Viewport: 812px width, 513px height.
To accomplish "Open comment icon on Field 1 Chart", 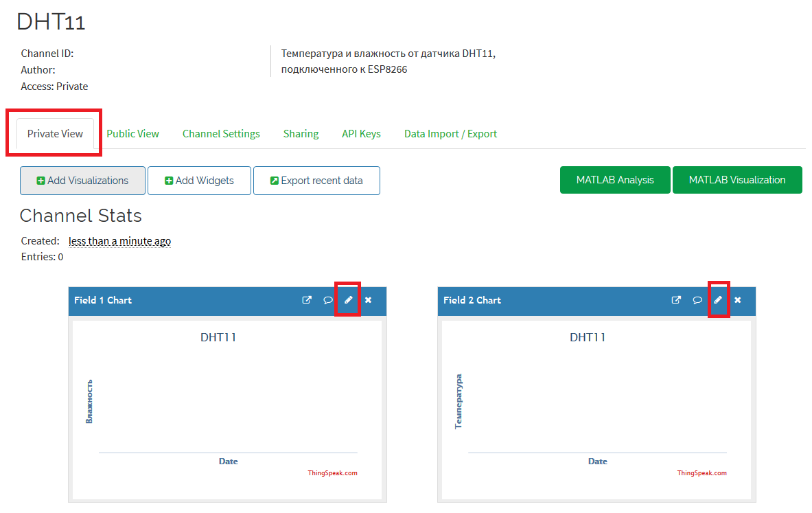I will 328,300.
